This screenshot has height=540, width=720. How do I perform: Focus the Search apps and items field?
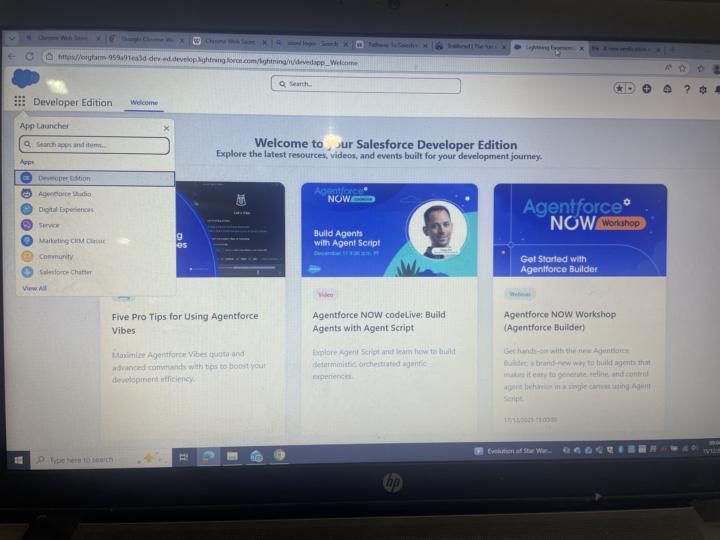(x=94, y=145)
